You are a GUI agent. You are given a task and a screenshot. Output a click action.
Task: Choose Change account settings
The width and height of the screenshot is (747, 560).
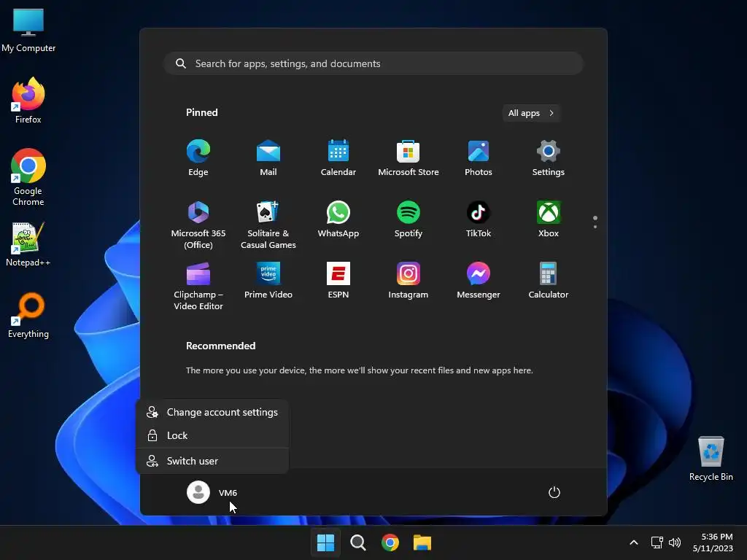pos(212,412)
